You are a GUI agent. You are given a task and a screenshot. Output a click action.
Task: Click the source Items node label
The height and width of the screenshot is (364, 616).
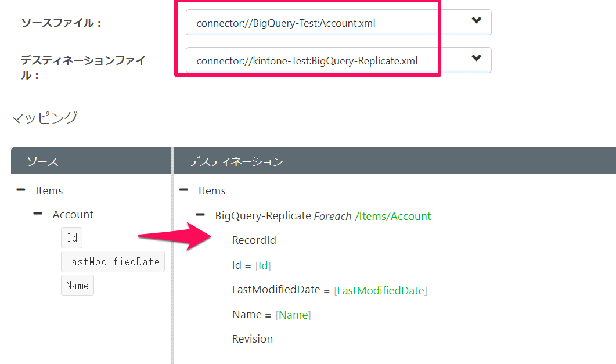[49, 191]
